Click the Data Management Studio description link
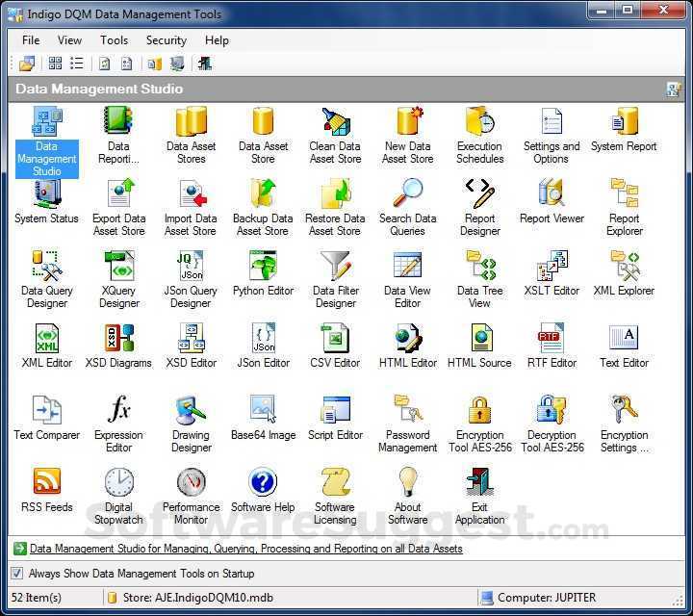693x616 pixels. click(245, 549)
